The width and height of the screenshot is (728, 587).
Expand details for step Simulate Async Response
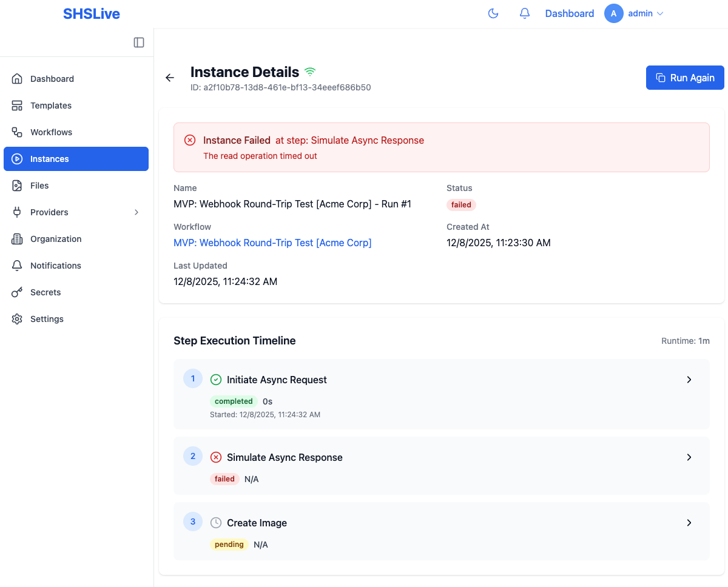pyautogui.click(x=689, y=457)
